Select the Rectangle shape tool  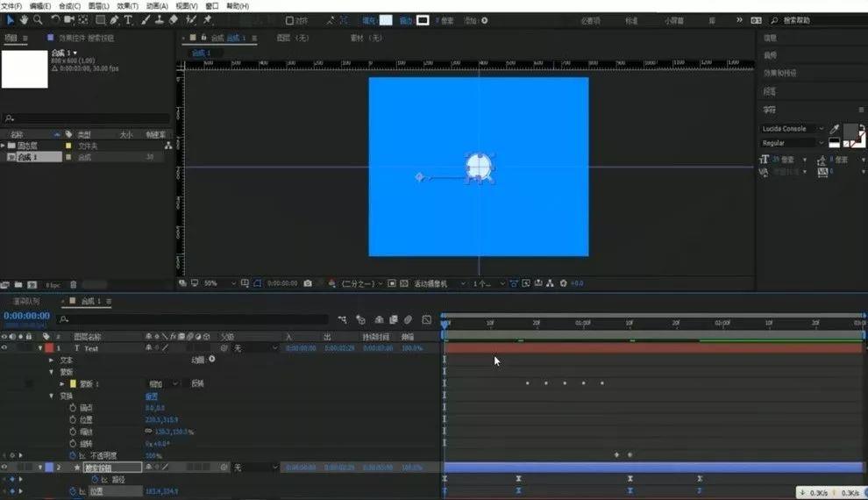(x=100, y=20)
